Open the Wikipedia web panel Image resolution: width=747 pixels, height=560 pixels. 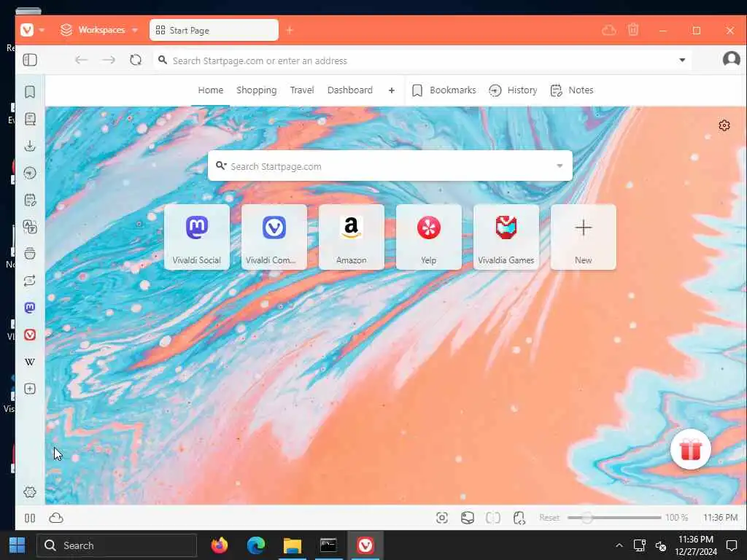(30, 362)
